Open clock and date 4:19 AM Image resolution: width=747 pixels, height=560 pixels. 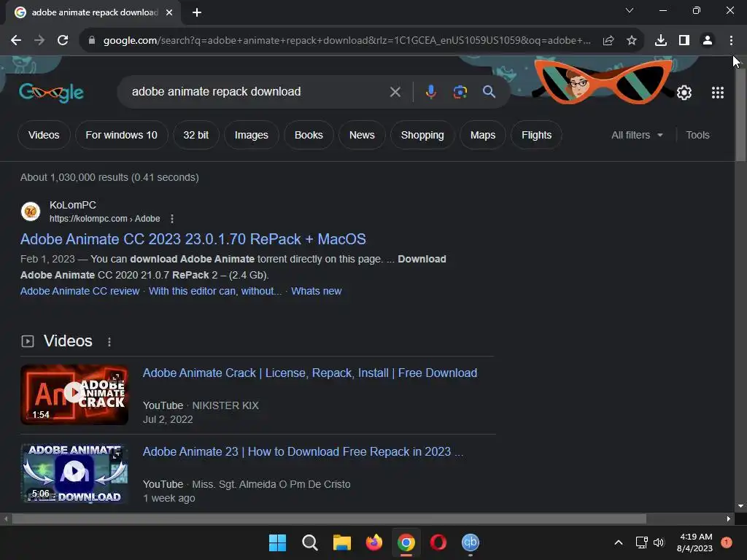point(695,542)
